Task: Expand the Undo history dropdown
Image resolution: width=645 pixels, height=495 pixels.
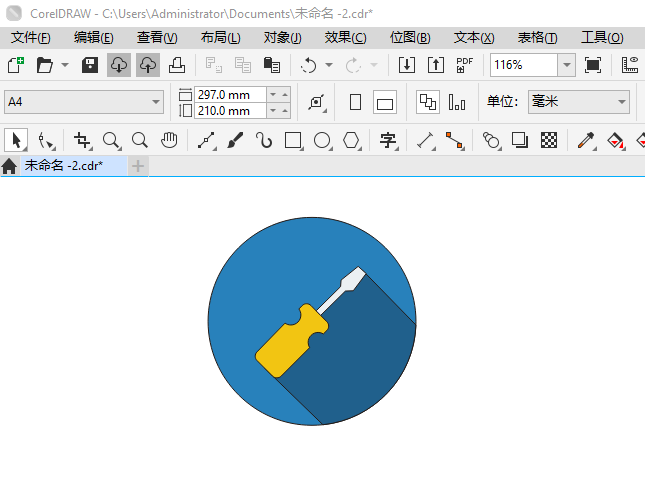Action: click(329, 65)
